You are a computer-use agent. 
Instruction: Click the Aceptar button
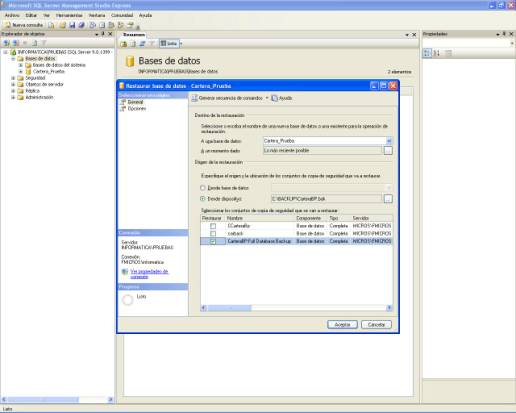(x=342, y=325)
